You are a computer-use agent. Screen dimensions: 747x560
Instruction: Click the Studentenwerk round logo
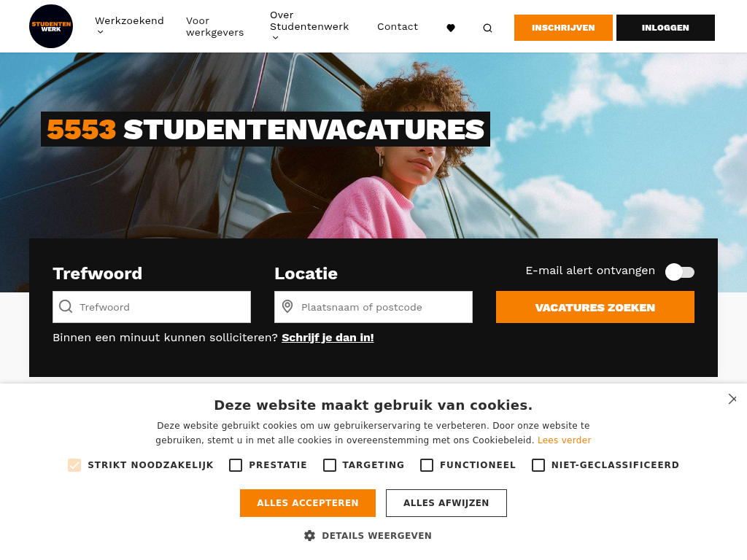click(51, 26)
